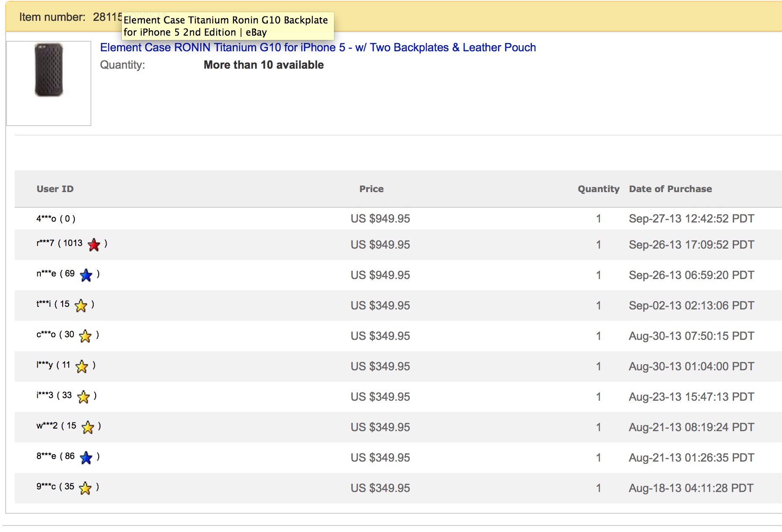This screenshot has width=782, height=532.
Task: Click price US $349.95 in the 8***e row
Action: point(380,458)
